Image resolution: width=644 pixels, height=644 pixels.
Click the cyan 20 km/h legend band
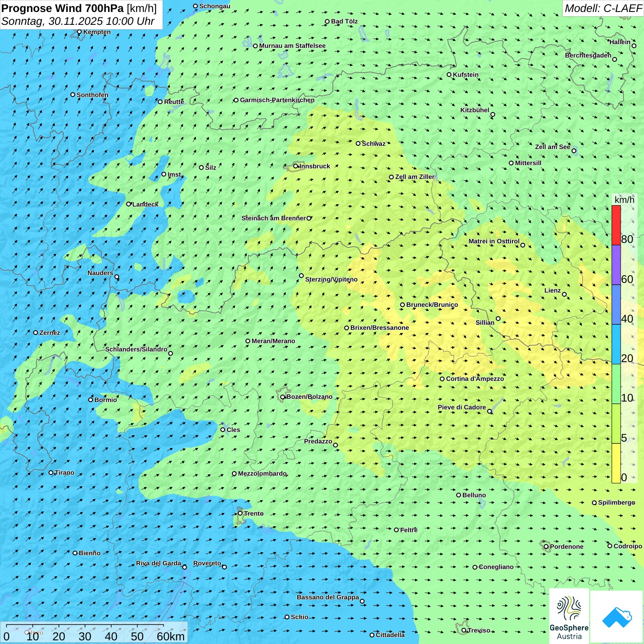tap(616, 344)
